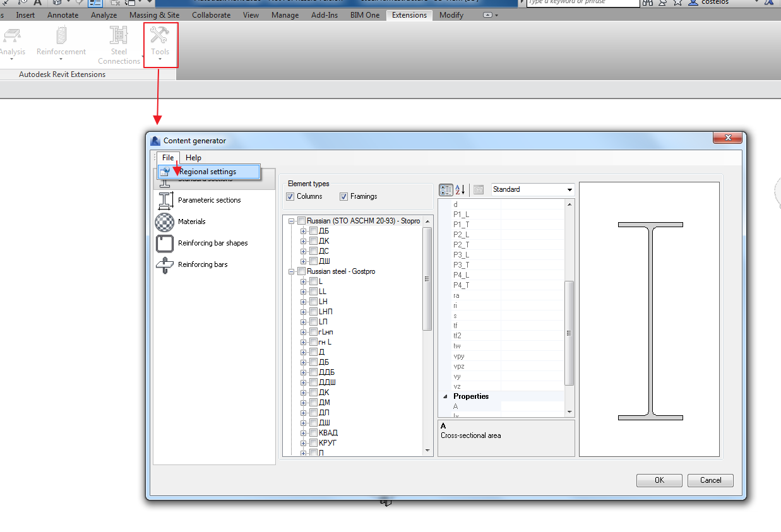Image resolution: width=781 pixels, height=532 pixels.
Task: Select the гн L tree item label
Action: click(325, 342)
